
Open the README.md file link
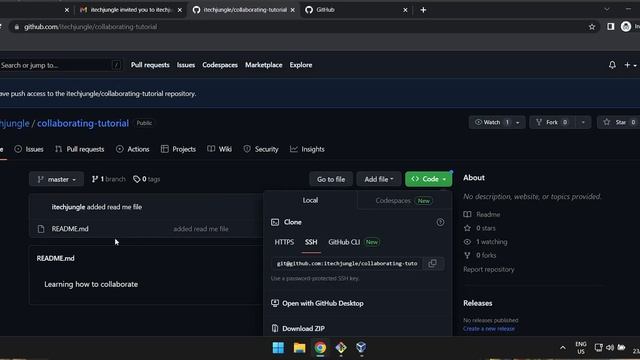coord(70,229)
